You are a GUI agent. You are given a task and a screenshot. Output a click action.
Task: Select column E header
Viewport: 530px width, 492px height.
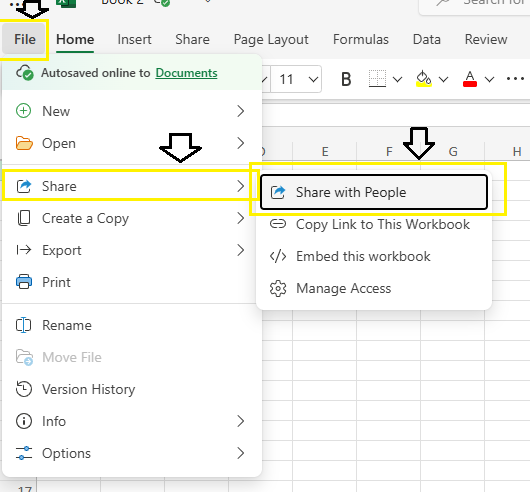(324, 151)
